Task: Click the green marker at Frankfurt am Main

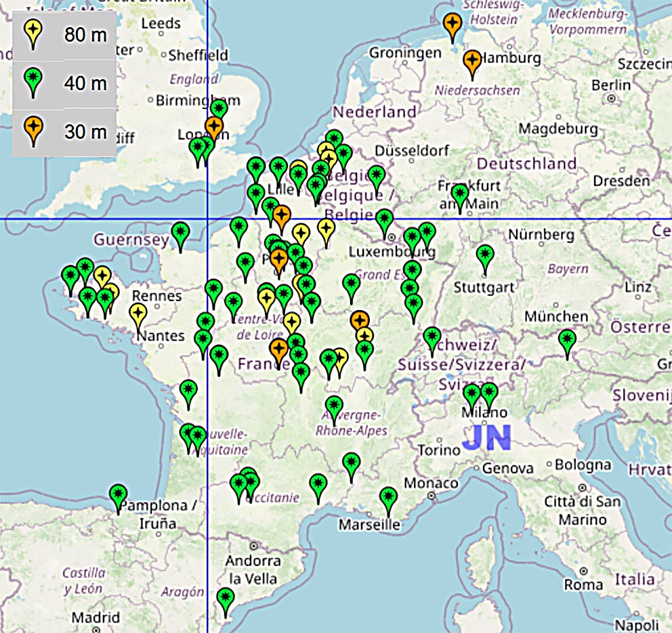Action: click(460, 195)
